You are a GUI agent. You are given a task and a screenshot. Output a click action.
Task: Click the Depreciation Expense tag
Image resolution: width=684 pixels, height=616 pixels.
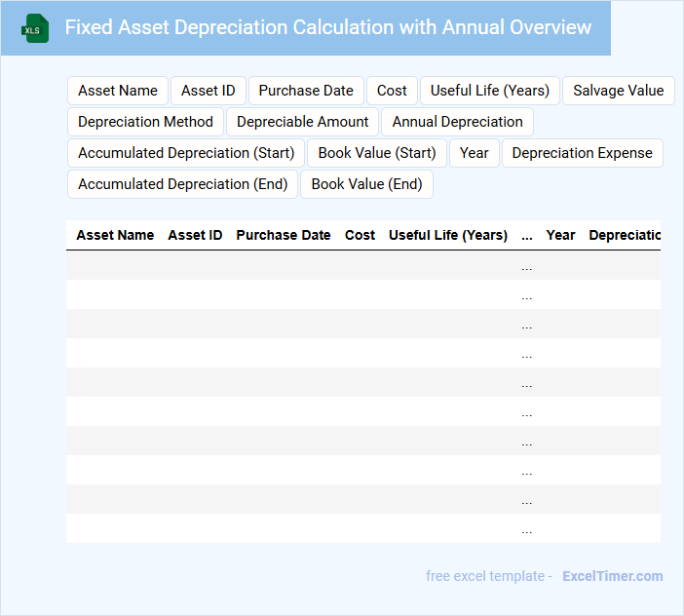coord(582,153)
